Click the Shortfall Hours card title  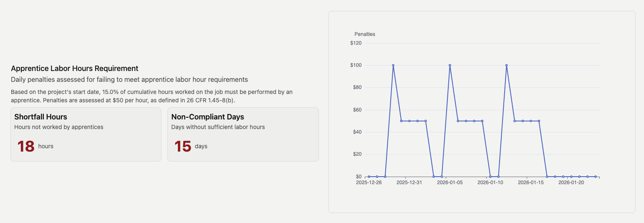click(x=40, y=117)
